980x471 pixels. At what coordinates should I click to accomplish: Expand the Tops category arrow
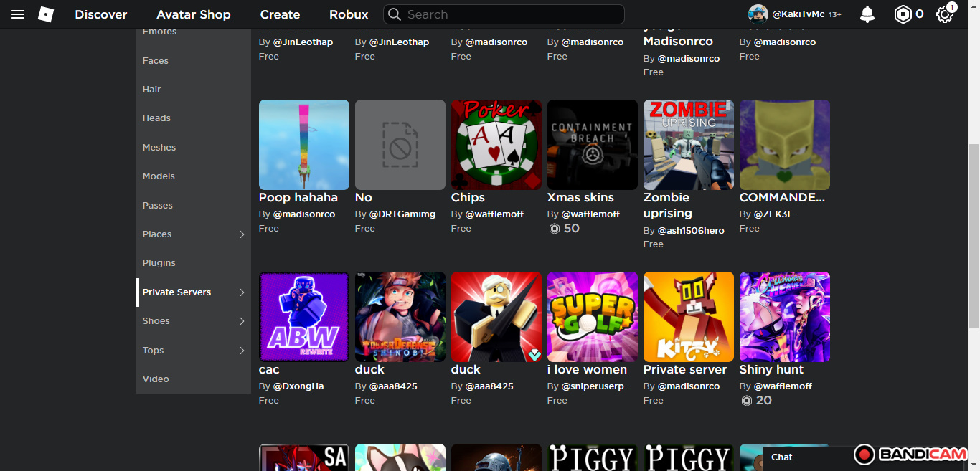242,351
